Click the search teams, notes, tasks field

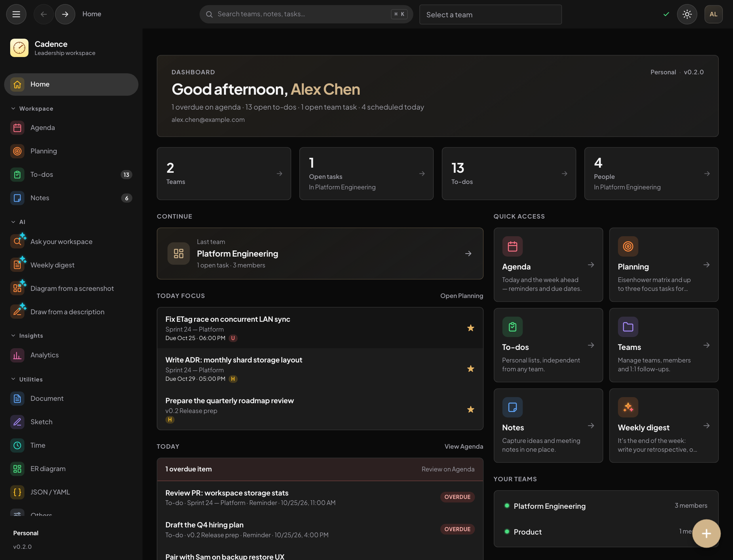pyautogui.click(x=306, y=14)
